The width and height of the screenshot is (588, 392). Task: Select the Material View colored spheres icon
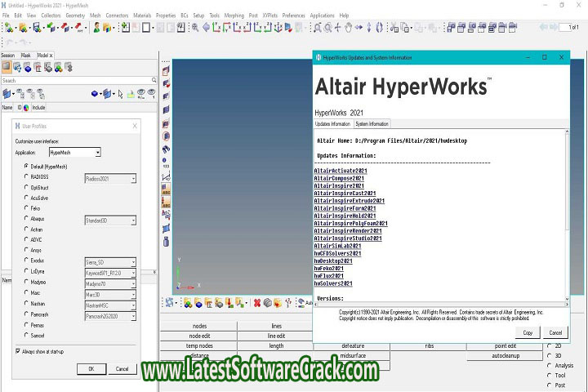tap(58, 68)
